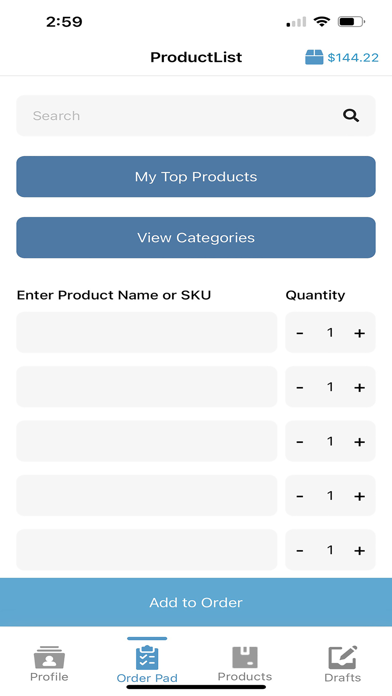392x696 pixels.
Task: Increase quantity in the first row
Action: click(x=359, y=333)
